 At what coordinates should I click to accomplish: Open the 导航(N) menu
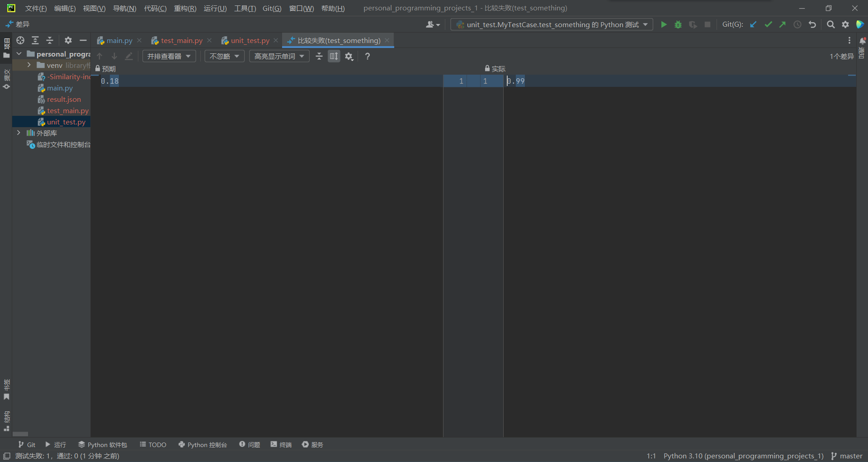tap(124, 8)
